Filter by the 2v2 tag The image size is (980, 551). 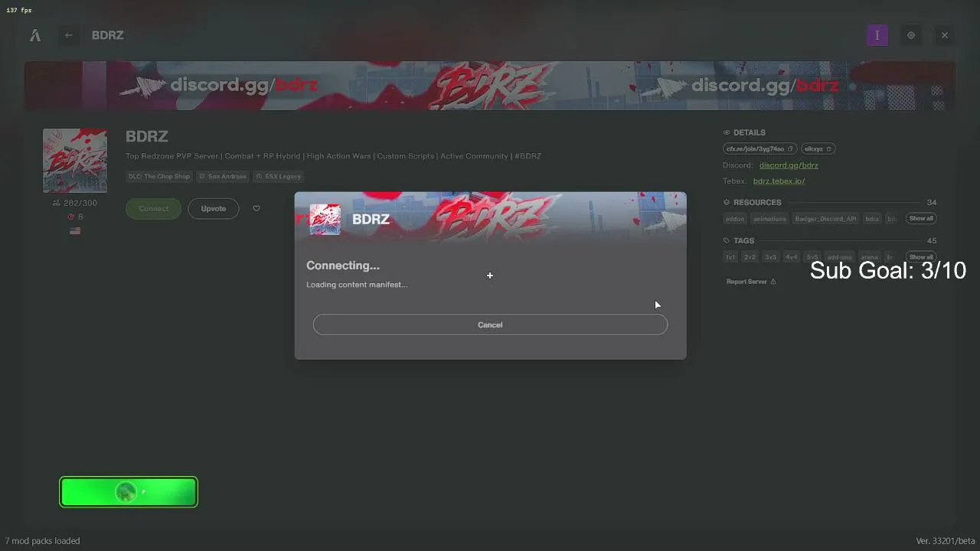(x=750, y=257)
